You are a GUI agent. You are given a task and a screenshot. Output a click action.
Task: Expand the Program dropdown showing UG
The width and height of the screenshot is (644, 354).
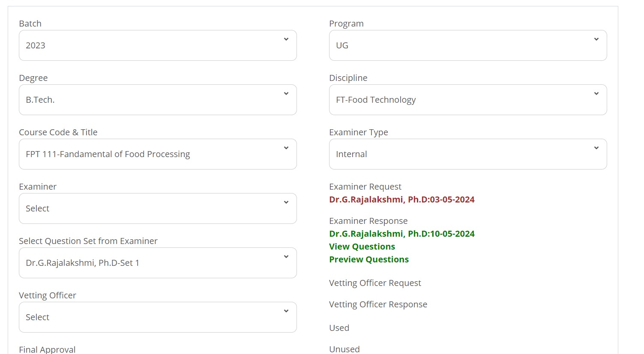(x=468, y=45)
